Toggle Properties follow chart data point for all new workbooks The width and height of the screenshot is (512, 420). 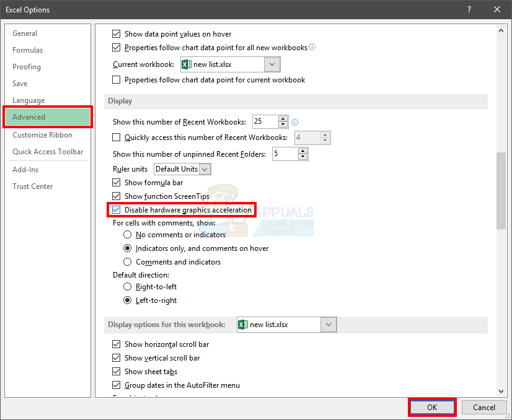[x=117, y=47]
